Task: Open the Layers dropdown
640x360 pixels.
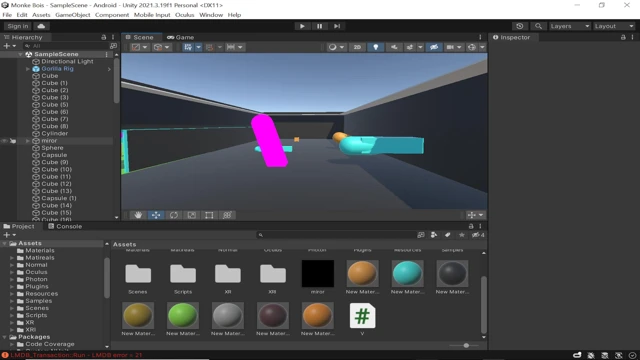Action: point(569,26)
